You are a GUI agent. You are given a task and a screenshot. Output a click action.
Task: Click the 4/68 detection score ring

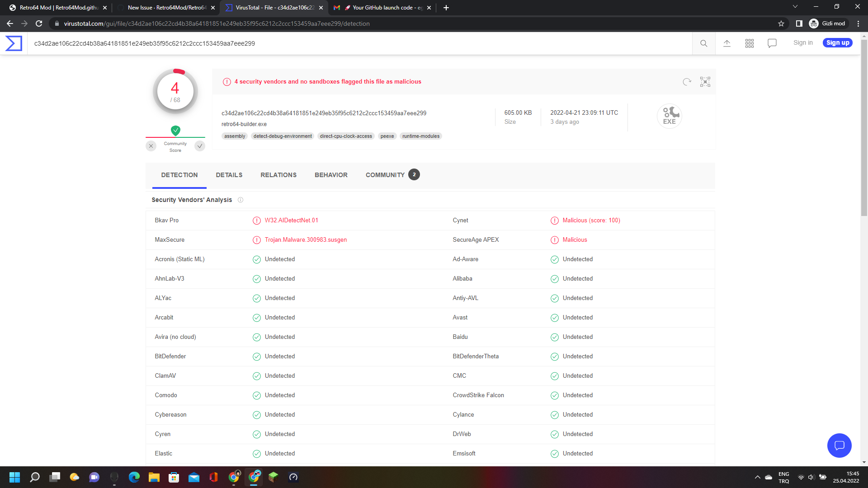click(x=175, y=91)
